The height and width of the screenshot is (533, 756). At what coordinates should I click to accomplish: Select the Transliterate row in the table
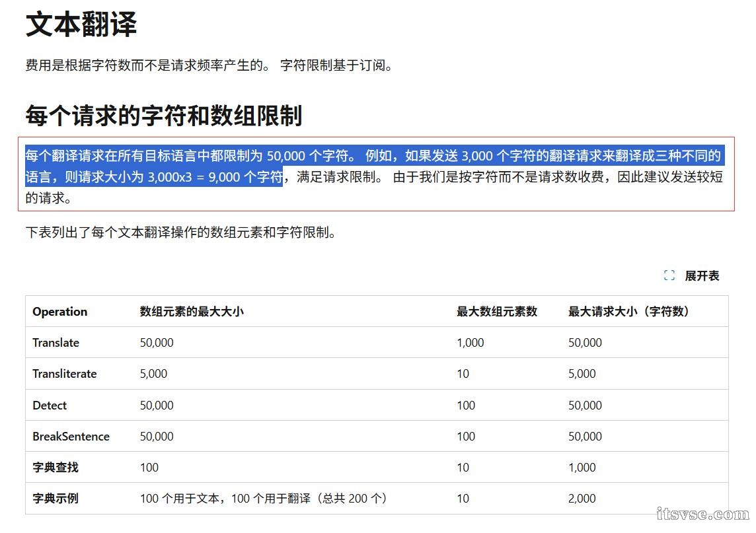pos(64,373)
